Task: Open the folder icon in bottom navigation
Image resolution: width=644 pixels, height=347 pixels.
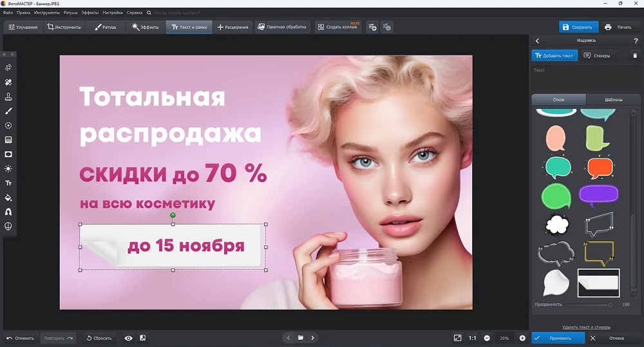Action: pos(301,337)
